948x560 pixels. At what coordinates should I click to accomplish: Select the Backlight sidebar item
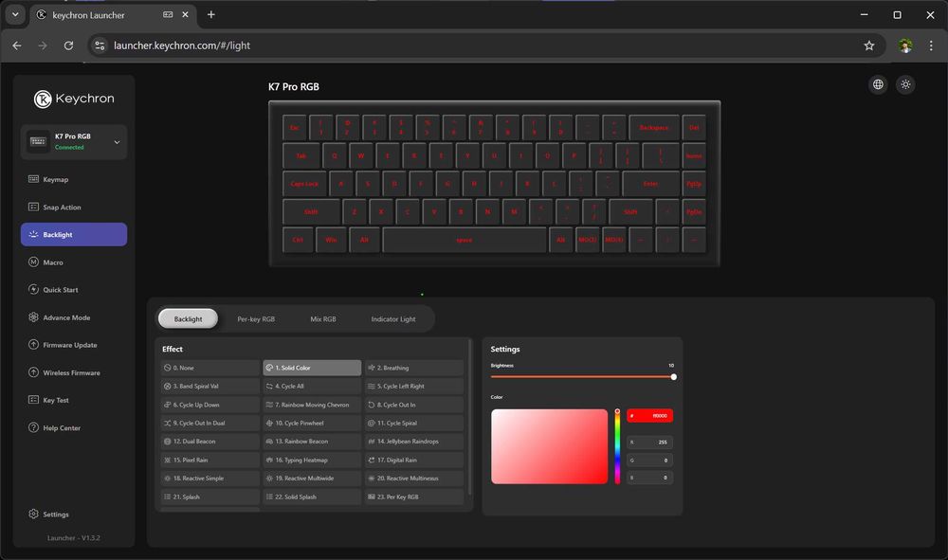point(74,234)
